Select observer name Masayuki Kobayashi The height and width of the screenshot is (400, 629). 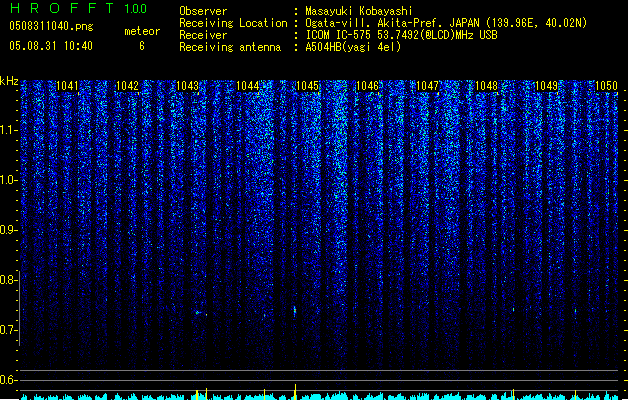(359, 11)
